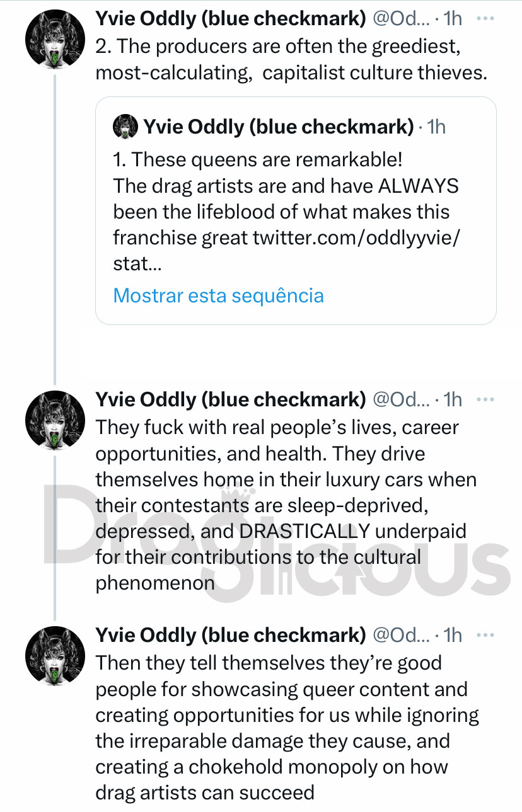Screen dimensions: 522x812
Task: Click 'Mostrar esta sequência' link
Action: (x=218, y=295)
